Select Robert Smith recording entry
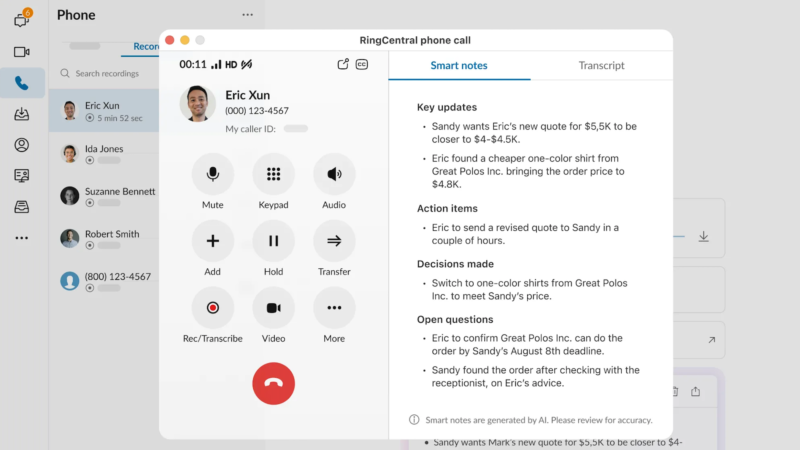This screenshot has height=450, width=800. coord(104,238)
